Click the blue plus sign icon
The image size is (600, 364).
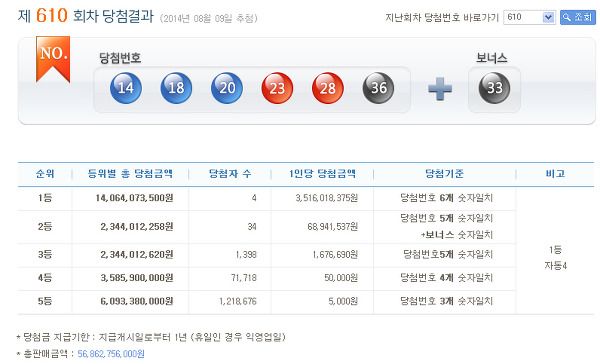pyautogui.click(x=440, y=88)
